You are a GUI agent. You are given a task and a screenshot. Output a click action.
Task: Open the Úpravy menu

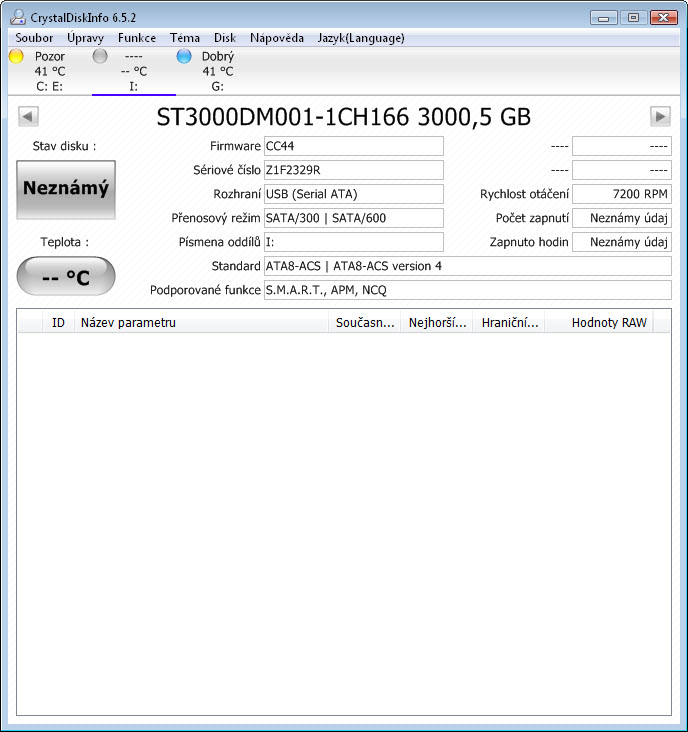click(85, 38)
